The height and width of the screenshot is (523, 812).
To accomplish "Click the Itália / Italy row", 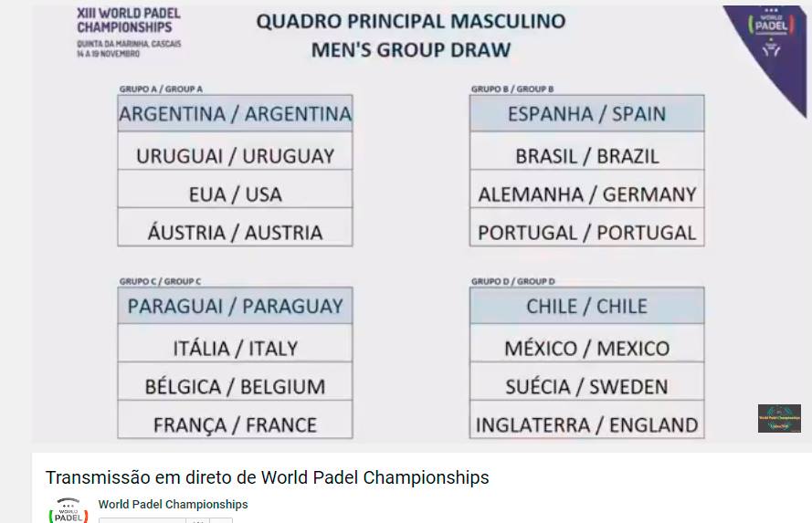I will click(235, 343).
